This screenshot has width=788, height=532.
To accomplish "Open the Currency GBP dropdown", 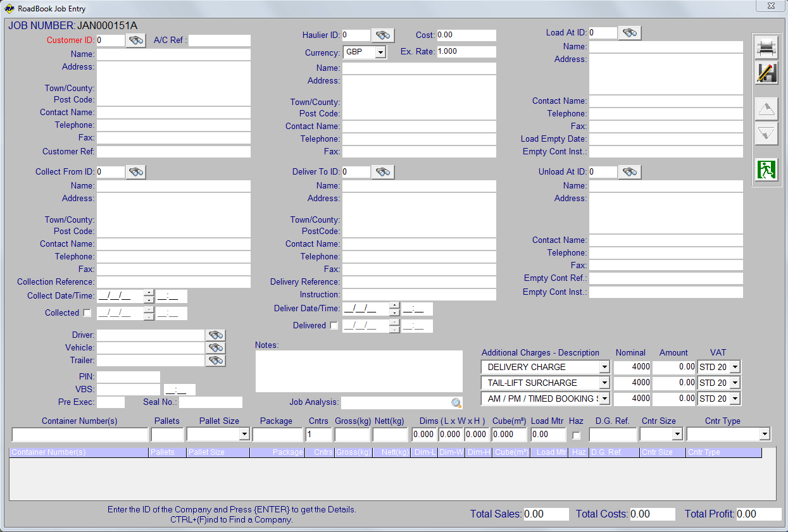I will (x=380, y=52).
